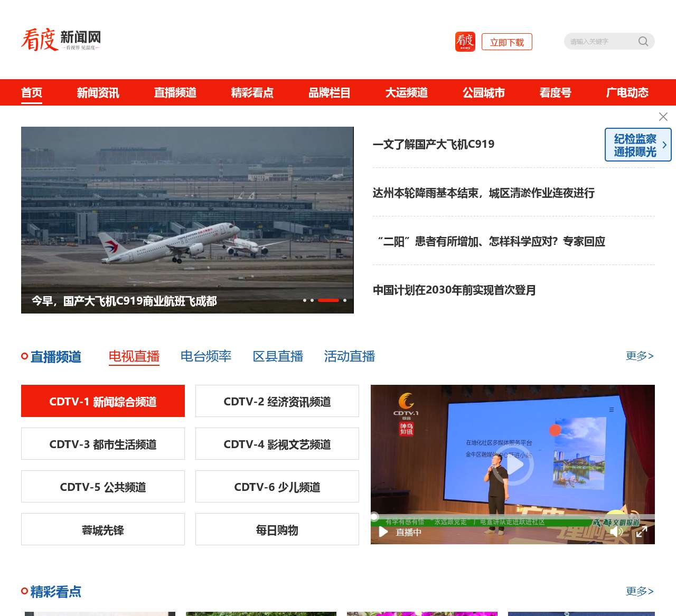Switch to the 活动直播 tab
The image size is (676, 616).
[350, 356]
